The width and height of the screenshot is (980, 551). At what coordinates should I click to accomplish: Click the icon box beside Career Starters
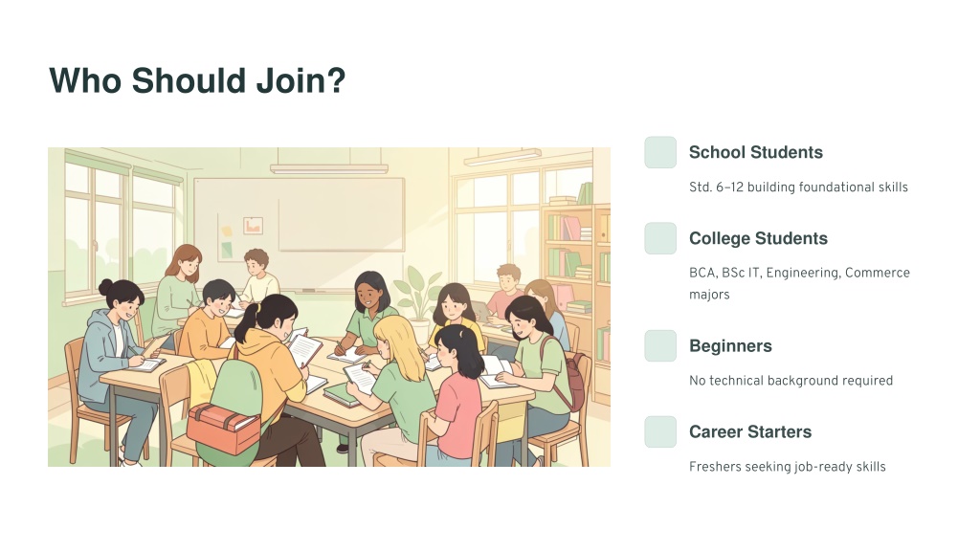coord(660,431)
